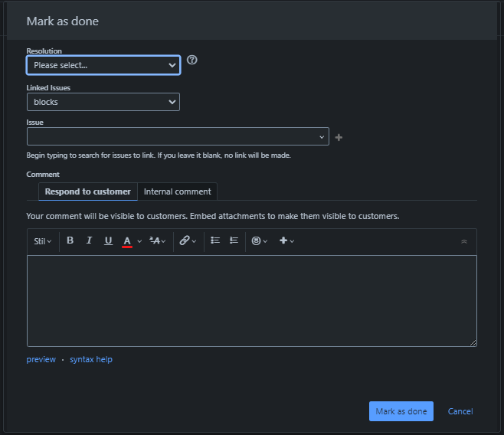The image size is (504, 435).
Task: Collapse the editor toolbar with double chevron
Action: [464, 241]
